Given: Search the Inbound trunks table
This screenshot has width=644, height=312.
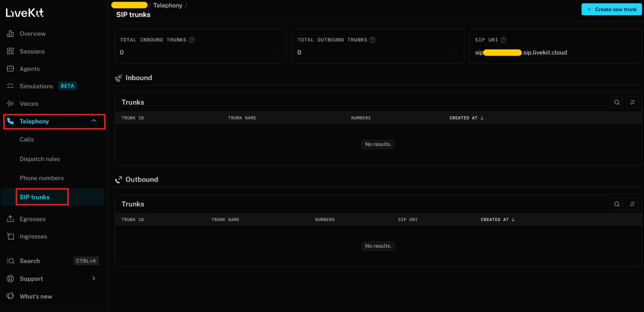Looking at the screenshot, I should click(617, 102).
